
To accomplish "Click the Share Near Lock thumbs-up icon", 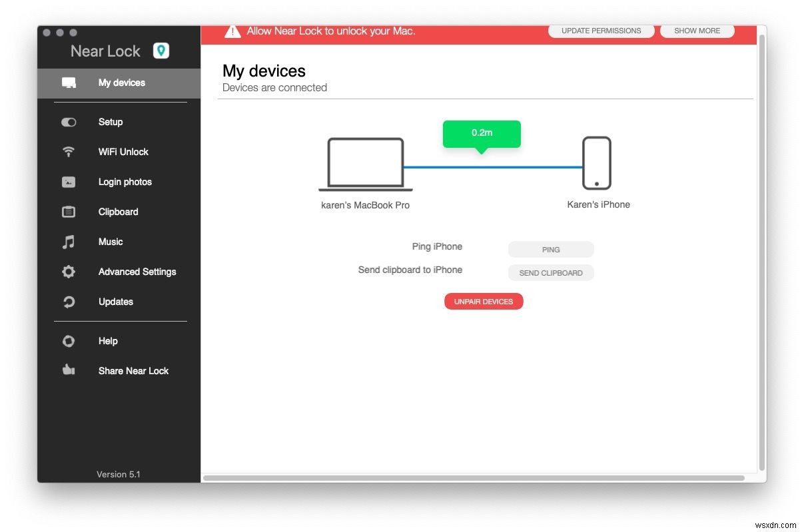I will coord(69,370).
